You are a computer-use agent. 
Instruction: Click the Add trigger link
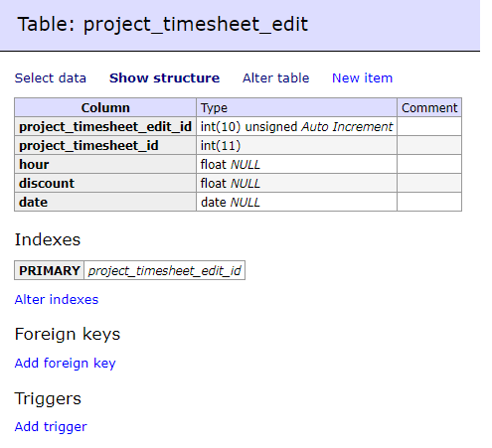click(51, 426)
